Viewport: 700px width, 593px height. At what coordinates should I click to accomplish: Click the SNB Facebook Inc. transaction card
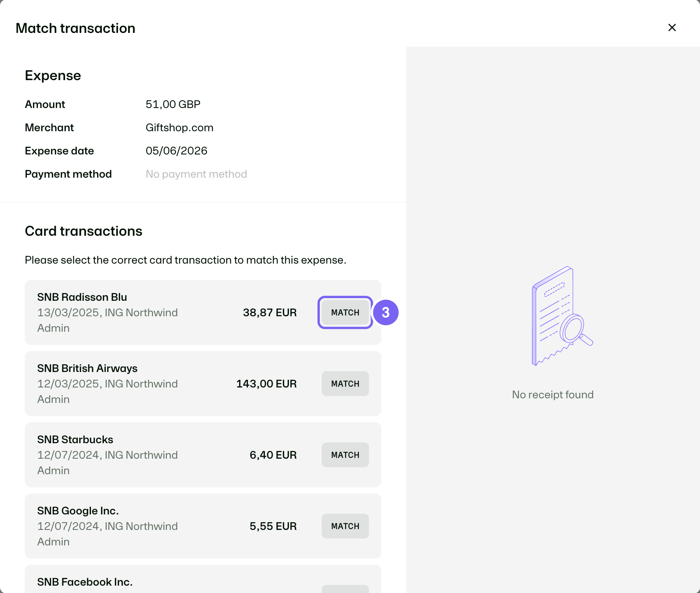tap(203, 579)
